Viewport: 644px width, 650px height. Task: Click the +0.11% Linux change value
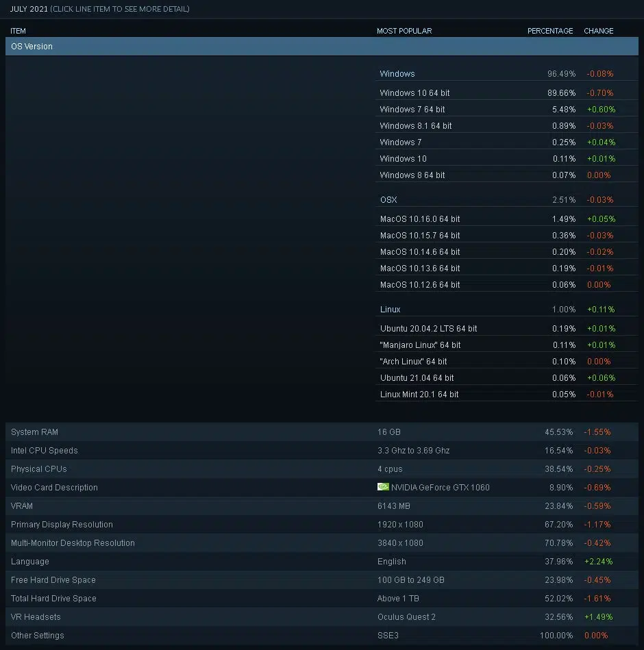601,310
